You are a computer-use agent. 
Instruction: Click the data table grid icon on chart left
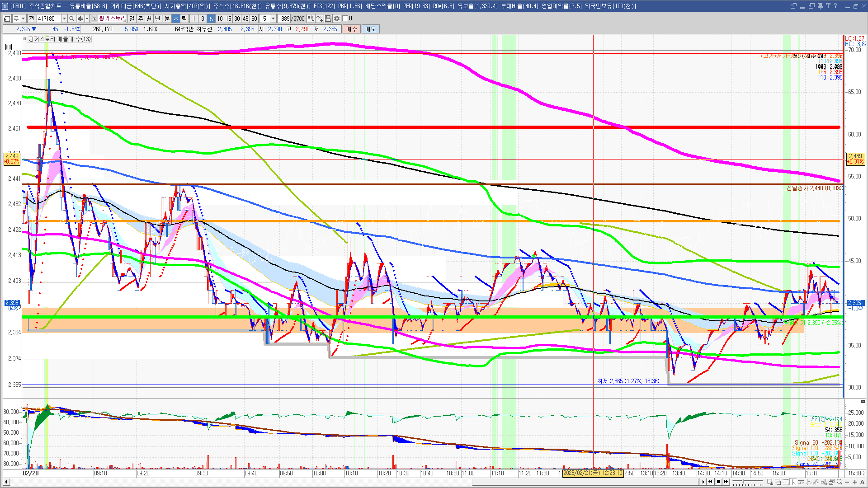click(x=9, y=47)
